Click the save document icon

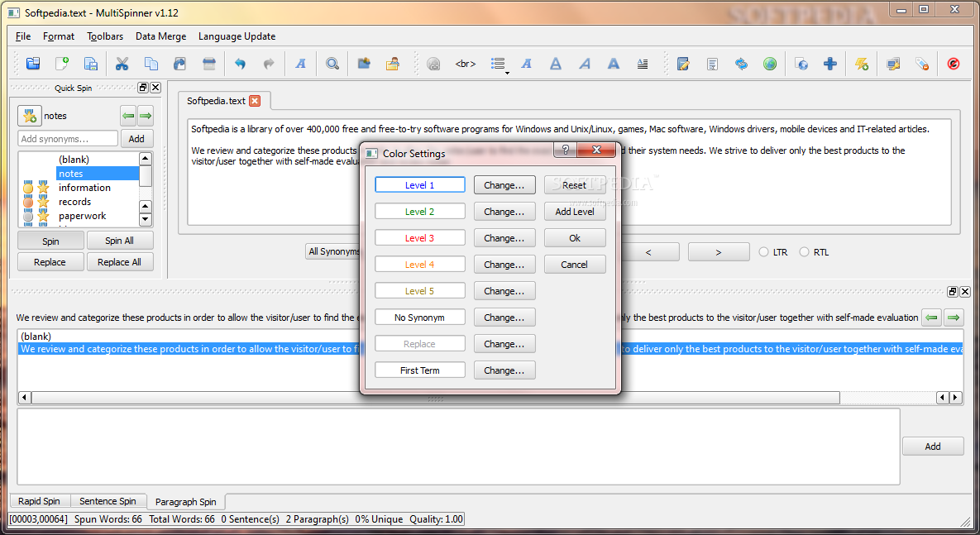(91, 63)
